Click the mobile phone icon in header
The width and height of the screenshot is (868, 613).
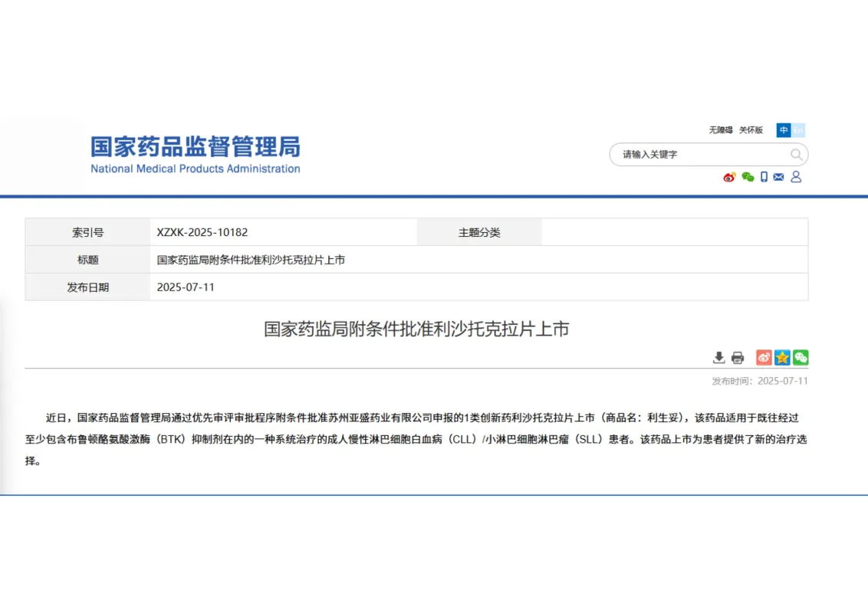click(x=764, y=177)
